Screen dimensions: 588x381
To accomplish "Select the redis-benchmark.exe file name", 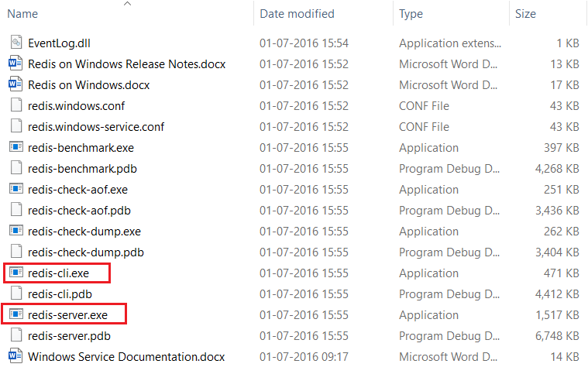I will 81,148.
